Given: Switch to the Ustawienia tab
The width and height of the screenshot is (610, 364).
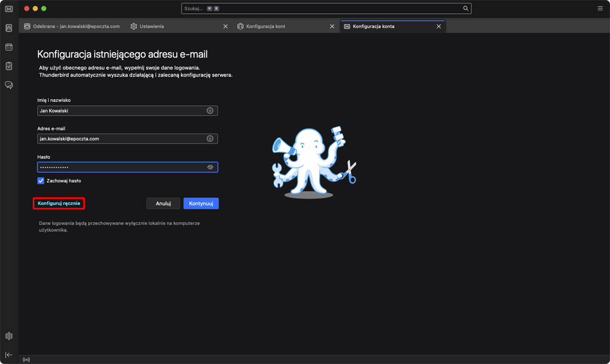Looking at the screenshot, I should [151, 26].
